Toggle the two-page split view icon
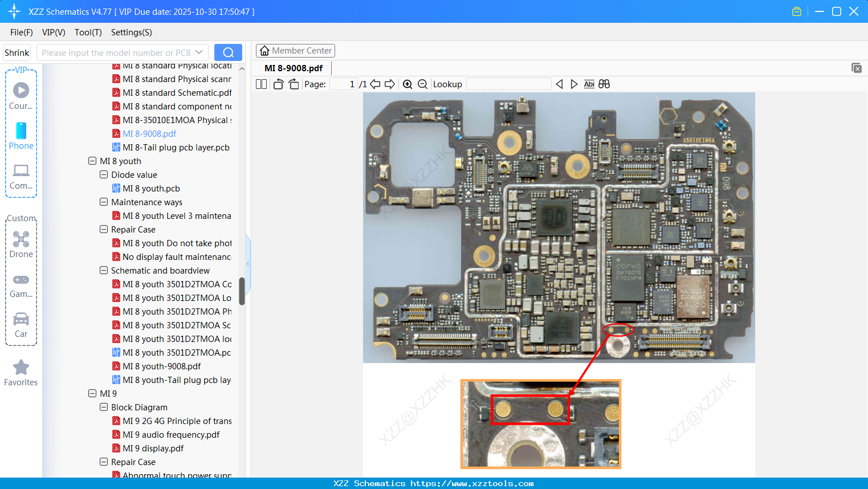Viewport: 868px width, 489px height. tap(261, 84)
